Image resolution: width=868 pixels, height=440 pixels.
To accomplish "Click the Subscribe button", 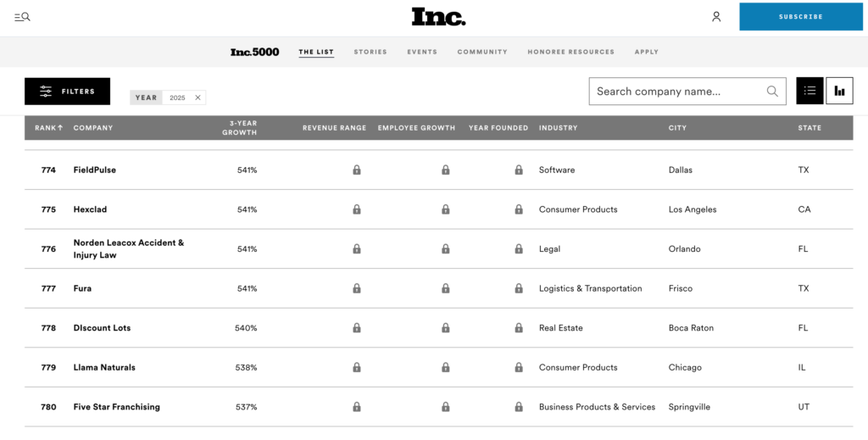I will pyautogui.click(x=800, y=17).
